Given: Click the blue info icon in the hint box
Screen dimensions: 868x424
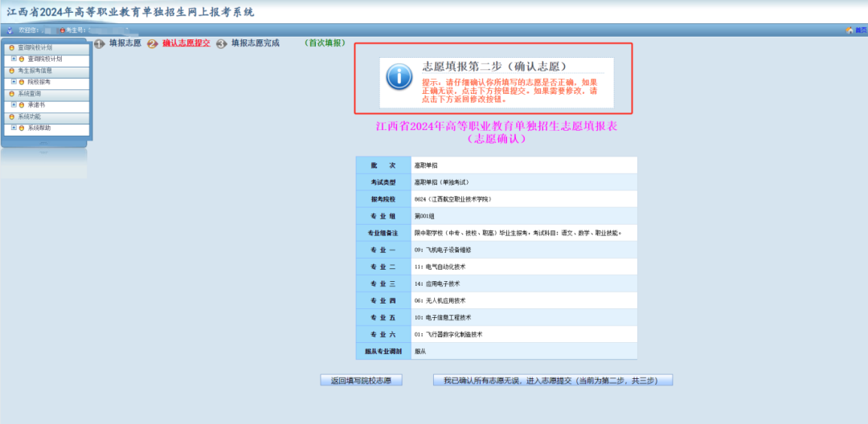Looking at the screenshot, I should tap(399, 77).
